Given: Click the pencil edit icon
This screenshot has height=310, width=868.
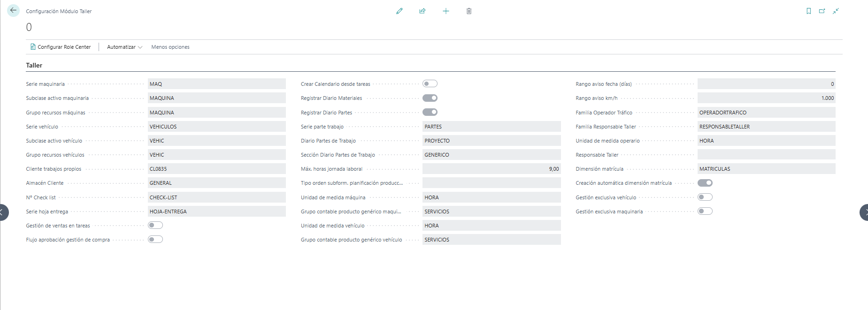Looking at the screenshot, I should [x=399, y=11].
